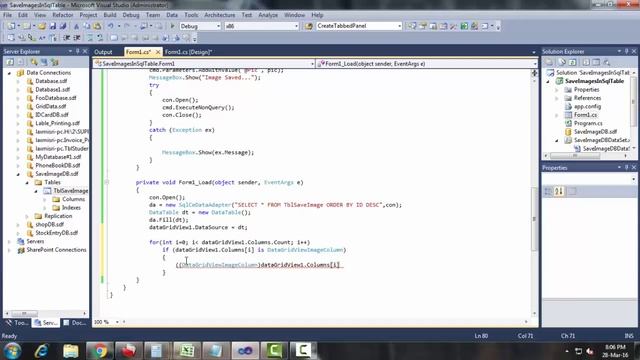Viewport: 640px width, 360px height.
Task: Open the File menu
Action: pos(8,15)
